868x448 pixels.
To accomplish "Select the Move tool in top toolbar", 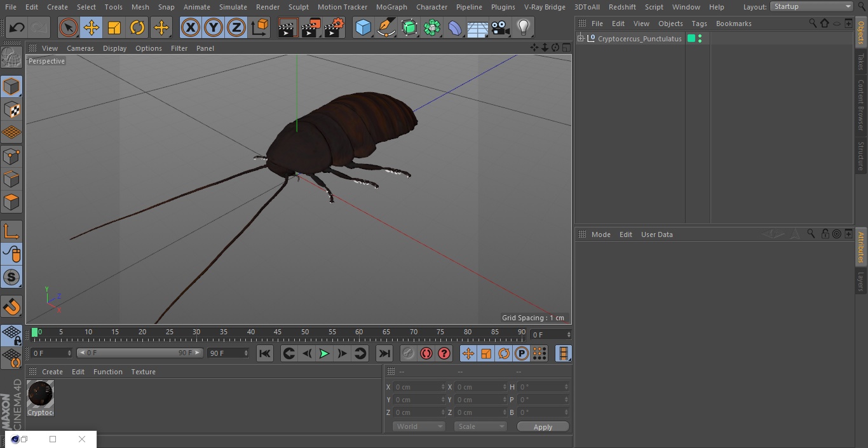I will coord(92,27).
